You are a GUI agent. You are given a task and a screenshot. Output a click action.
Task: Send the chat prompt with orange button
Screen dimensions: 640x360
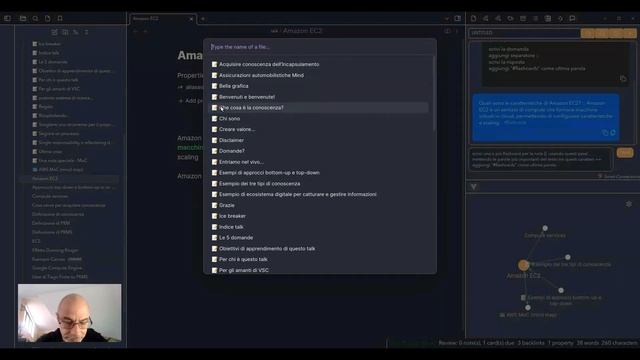click(624, 153)
